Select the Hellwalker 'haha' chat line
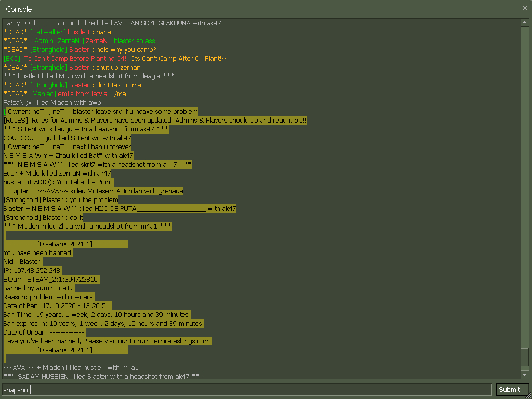The height and width of the screenshot is (399, 532). pos(57,32)
